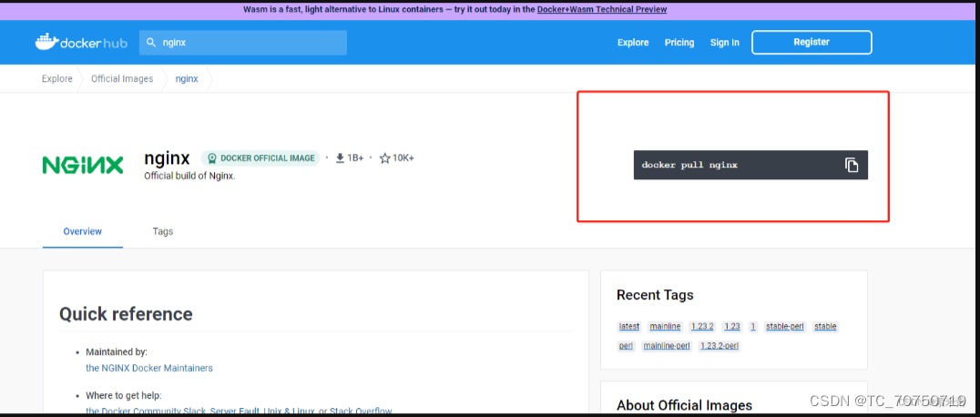The height and width of the screenshot is (417, 980).
Task: Click the nginx repository title
Action: coord(167,158)
